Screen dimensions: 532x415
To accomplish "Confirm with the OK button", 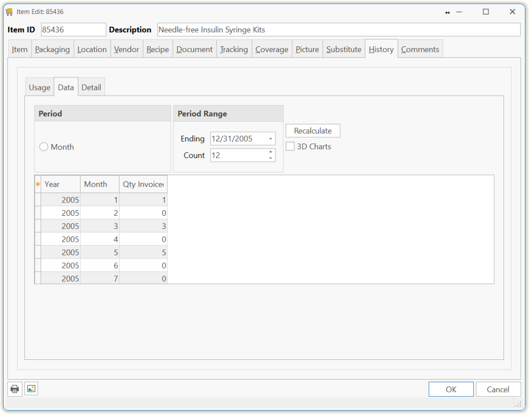I will 451,389.
